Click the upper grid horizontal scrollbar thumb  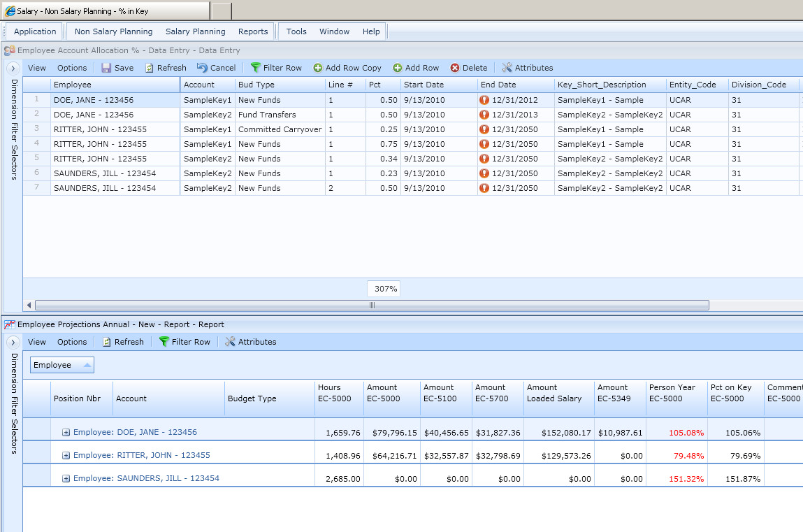372,305
